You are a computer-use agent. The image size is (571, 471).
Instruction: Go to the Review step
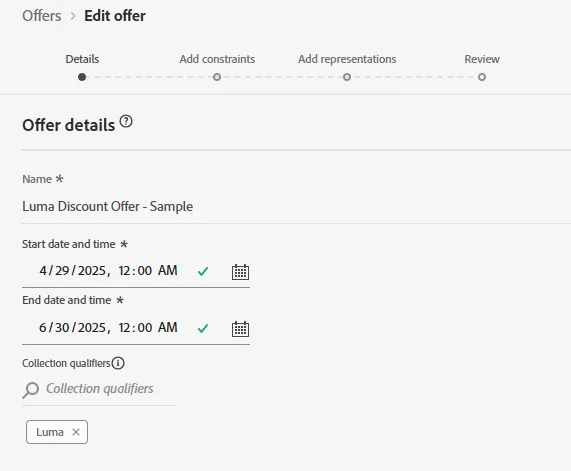[x=482, y=59]
